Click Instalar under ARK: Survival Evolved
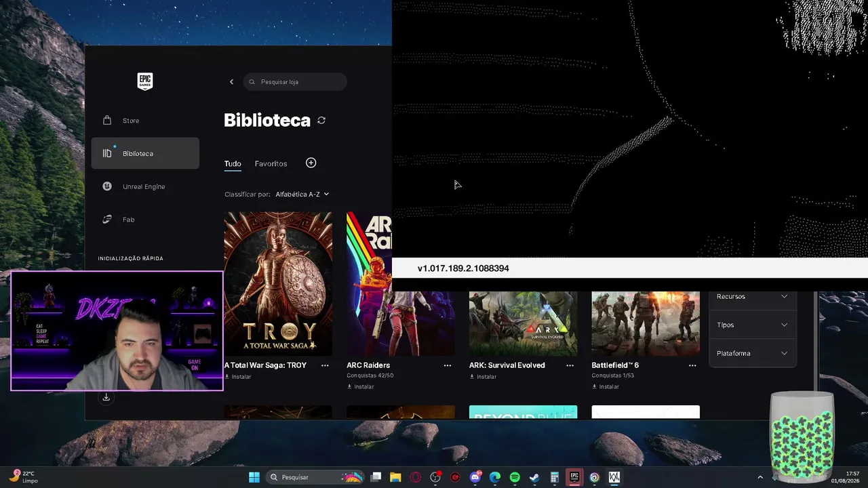 [x=483, y=377]
